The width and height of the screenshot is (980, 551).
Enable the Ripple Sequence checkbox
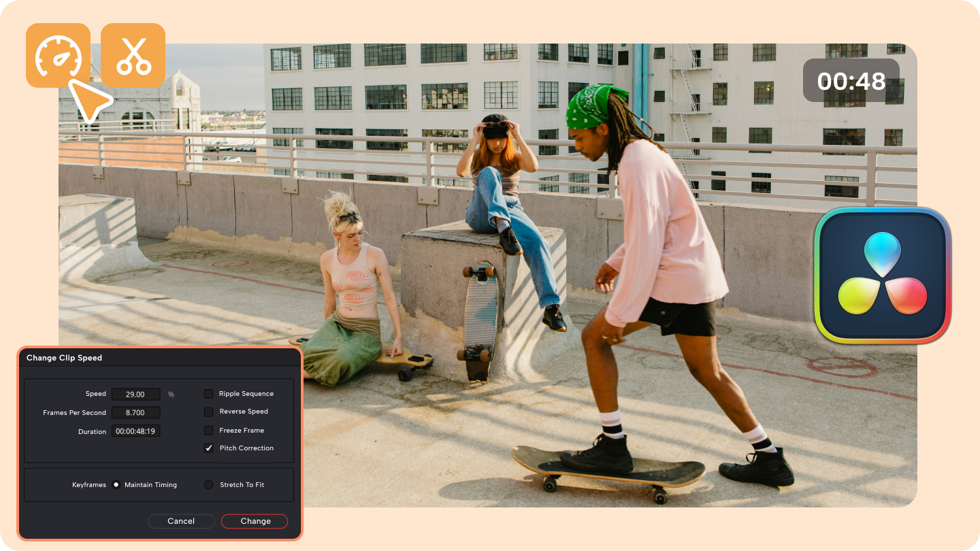(208, 393)
